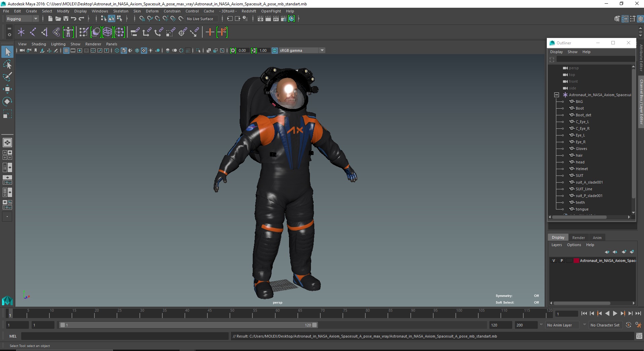This screenshot has width=644, height=351.
Task: Toggle Resolution Gate in viewport toolbar
Action: (x=80, y=50)
